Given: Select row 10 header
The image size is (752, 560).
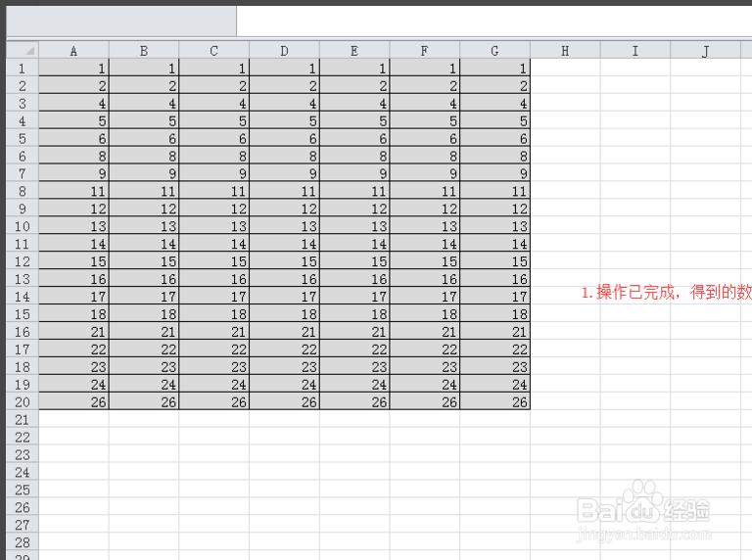Looking at the screenshot, I should click(x=23, y=226).
